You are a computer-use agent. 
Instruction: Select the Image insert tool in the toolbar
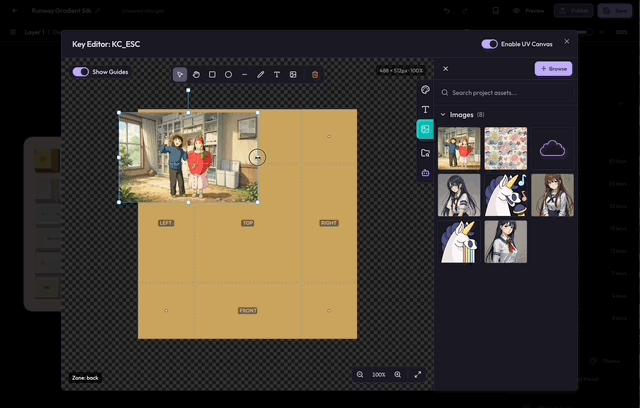pos(293,75)
